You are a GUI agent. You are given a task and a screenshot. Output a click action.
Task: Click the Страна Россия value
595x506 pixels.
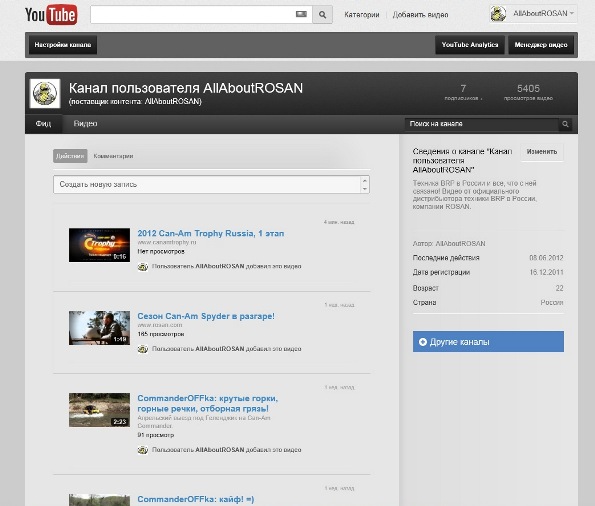click(x=552, y=303)
